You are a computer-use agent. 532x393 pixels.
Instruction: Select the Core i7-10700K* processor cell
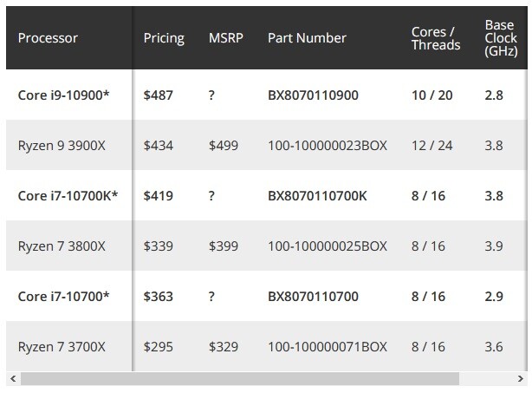coord(68,195)
